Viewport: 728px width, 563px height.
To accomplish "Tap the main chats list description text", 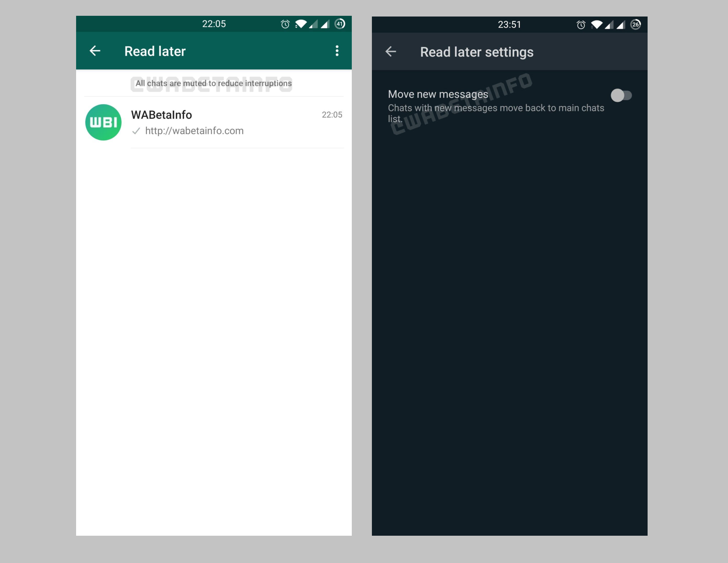I will click(x=496, y=113).
